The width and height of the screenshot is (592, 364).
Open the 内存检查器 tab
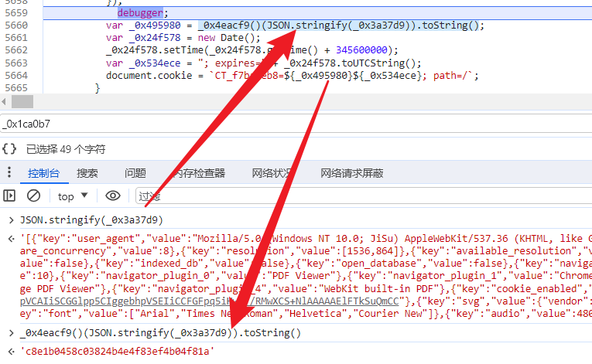[x=199, y=173]
